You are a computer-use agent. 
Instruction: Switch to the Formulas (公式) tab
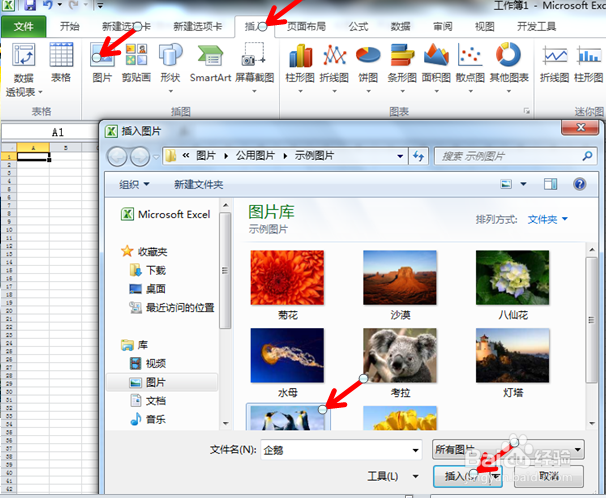coord(358,26)
